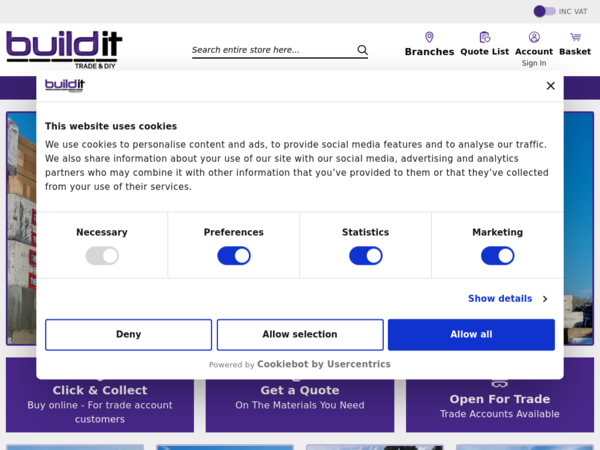
Task: Click the Deny button
Action: coord(129,334)
